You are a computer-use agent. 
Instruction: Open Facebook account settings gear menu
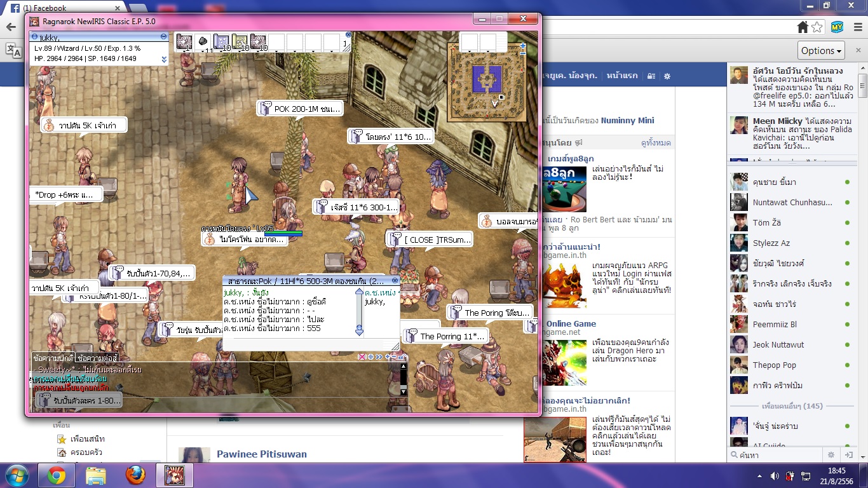(667, 76)
